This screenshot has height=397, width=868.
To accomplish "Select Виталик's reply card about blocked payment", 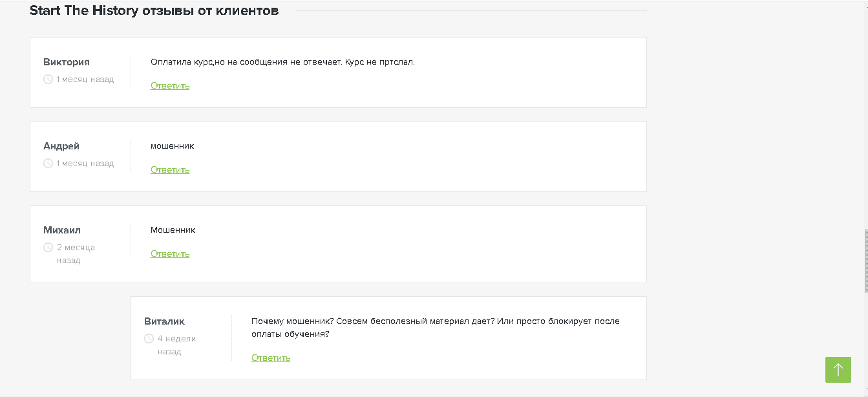I will [388, 338].
